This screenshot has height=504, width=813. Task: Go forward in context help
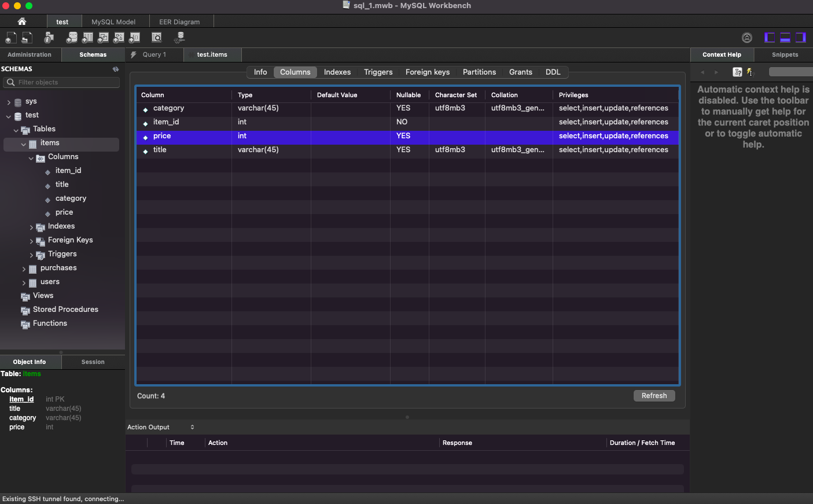pyautogui.click(x=716, y=72)
